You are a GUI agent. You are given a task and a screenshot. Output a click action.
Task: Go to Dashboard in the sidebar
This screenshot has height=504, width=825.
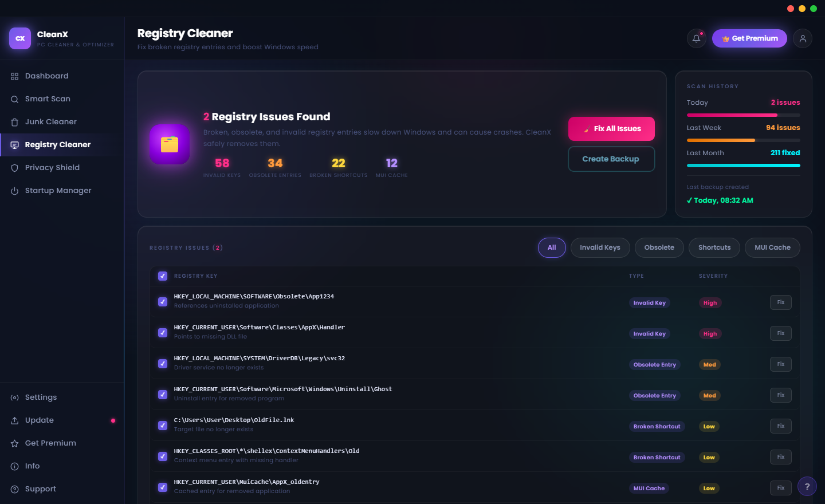[62, 76]
